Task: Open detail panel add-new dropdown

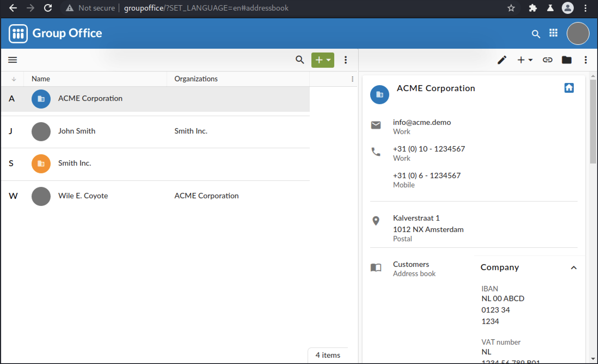Action: pyautogui.click(x=525, y=60)
